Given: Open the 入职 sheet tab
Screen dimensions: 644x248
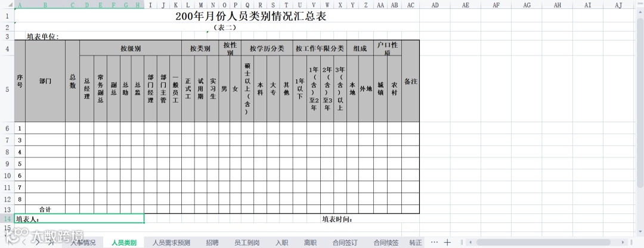Looking at the screenshot, I should (281, 243).
